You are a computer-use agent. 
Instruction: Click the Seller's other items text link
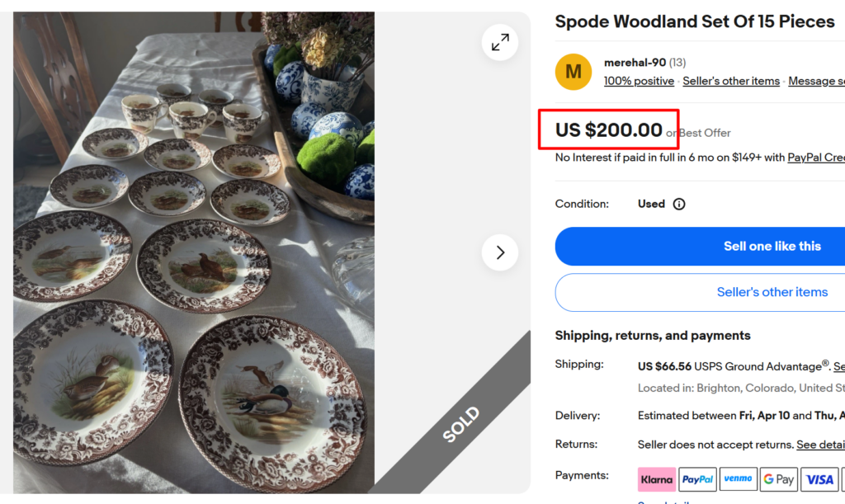click(x=731, y=81)
